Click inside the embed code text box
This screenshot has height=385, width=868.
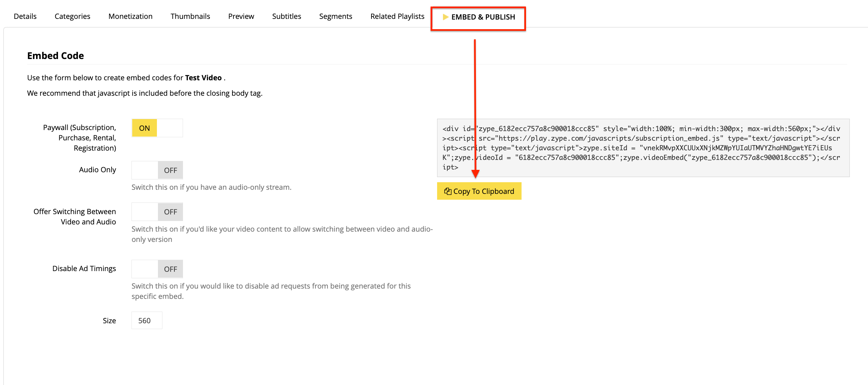[643, 148]
